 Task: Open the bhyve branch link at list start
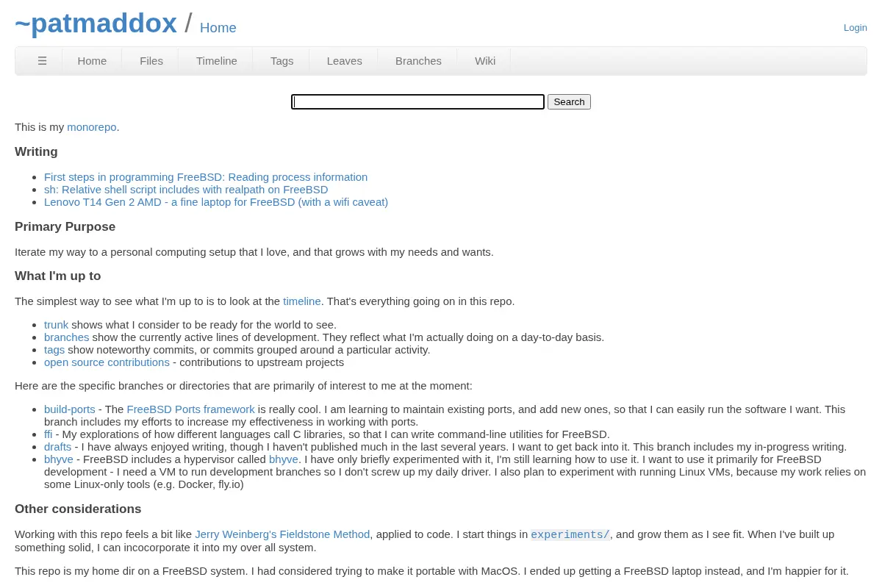pyautogui.click(x=59, y=459)
